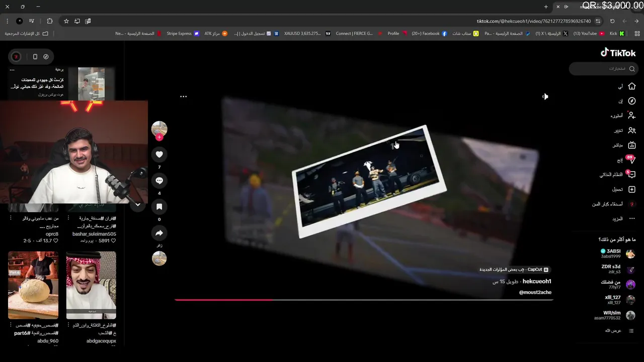This screenshot has width=644, height=362.
Task: Click the search magnifier icon
Action: [632, 69]
